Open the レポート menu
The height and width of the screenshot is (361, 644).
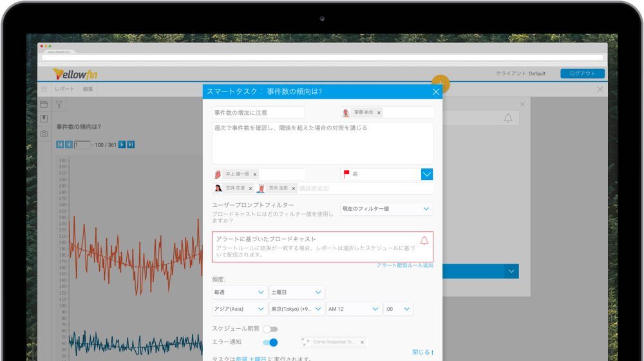point(64,89)
